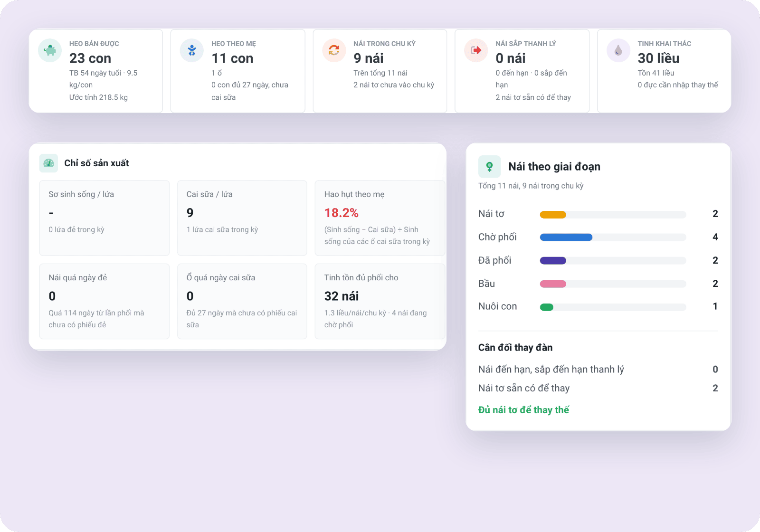Click the 0 đực cần nhập thay thế text
Screen dimensions: 760x532
(678, 85)
